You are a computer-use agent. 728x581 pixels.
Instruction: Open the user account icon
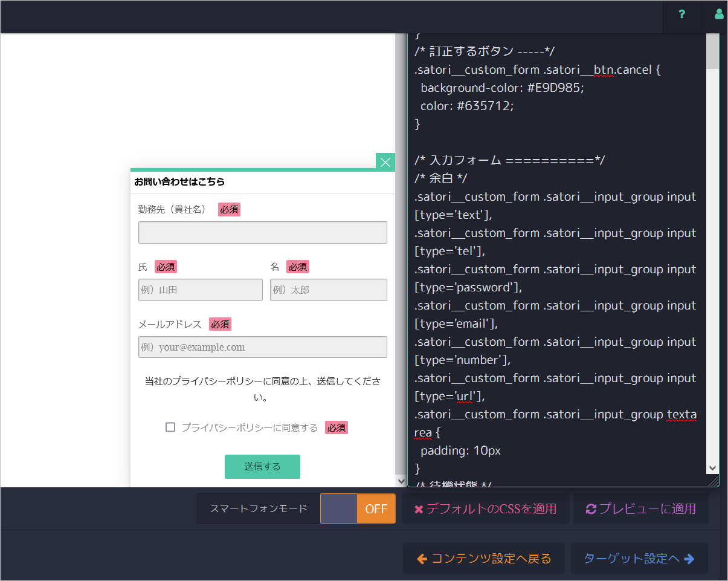pos(718,15)
